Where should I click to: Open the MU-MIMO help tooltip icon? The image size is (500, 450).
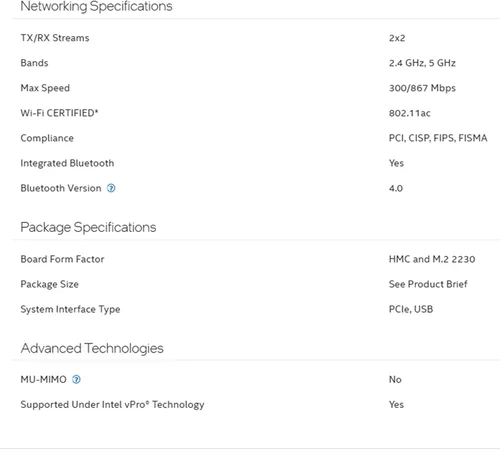pos(76,379)
